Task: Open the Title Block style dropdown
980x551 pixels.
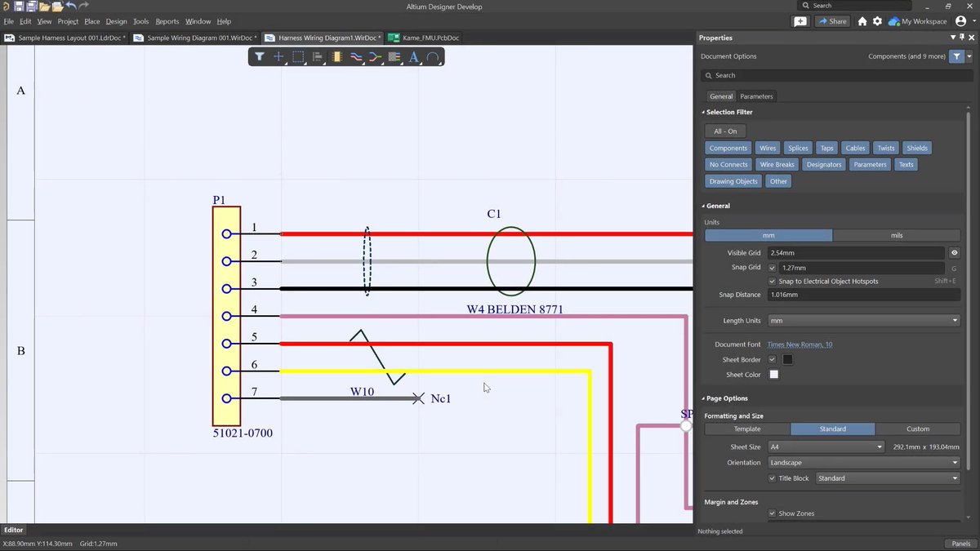Action: click(x=888, y=478)
